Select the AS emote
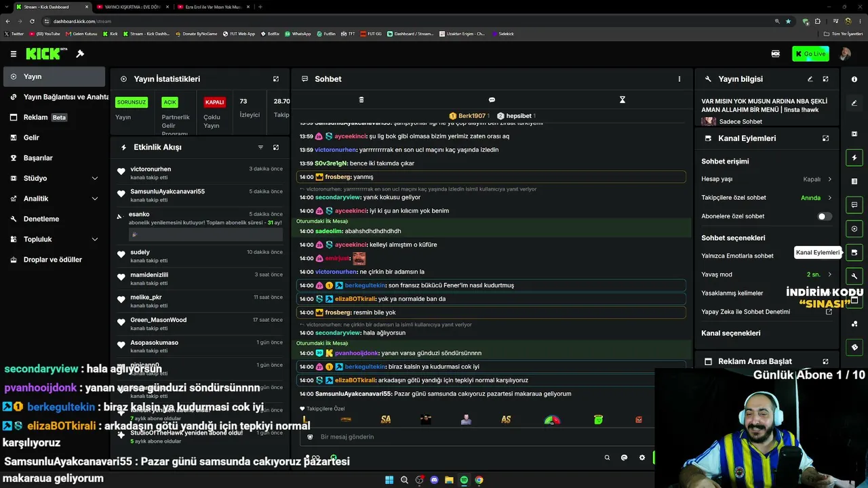868x488 pixels. point(506,420)
